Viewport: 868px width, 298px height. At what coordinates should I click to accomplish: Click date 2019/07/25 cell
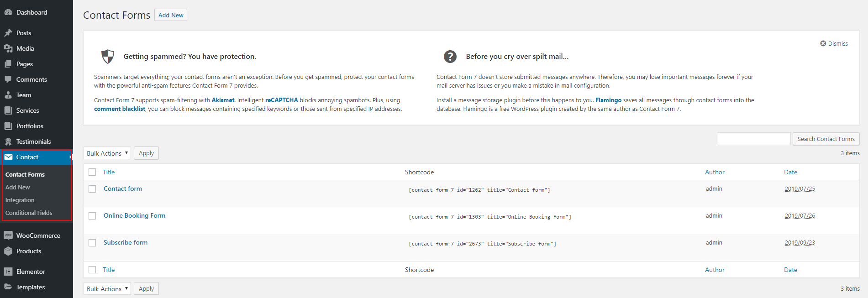pyautogui.click(x=800, y=189)
